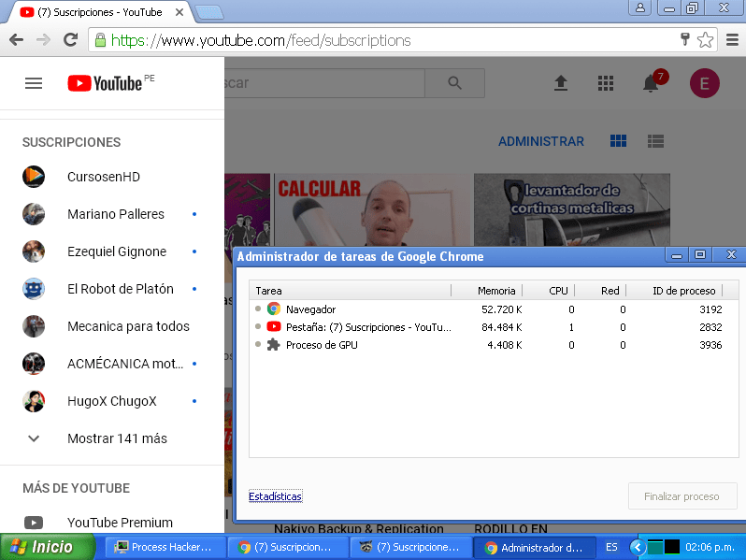
Task: Click Finalizar proceso button
Action: coord(681,496)
